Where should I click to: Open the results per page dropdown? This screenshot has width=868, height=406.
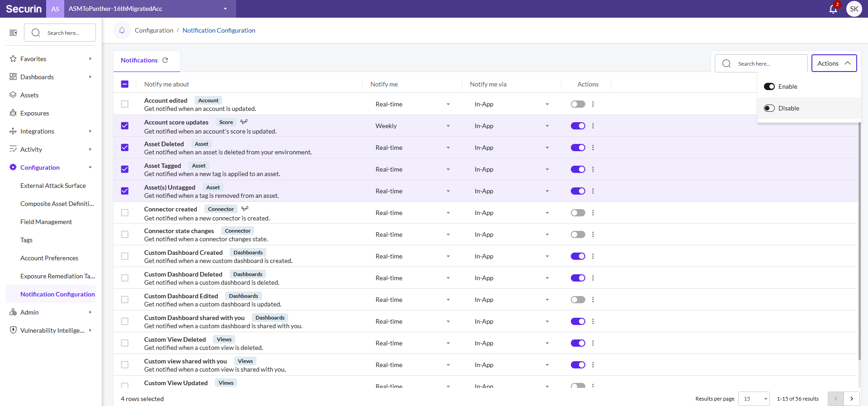tap(754, 399)
